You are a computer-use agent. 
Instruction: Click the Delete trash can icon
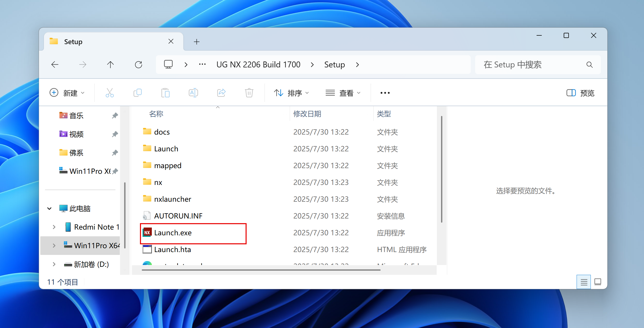click(x=249, y=93)
